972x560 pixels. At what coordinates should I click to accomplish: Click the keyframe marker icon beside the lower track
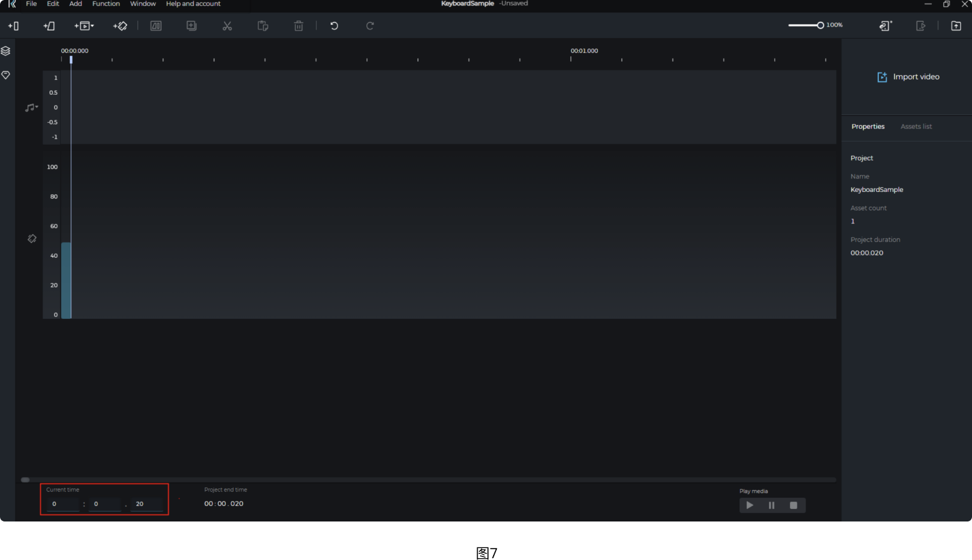[x=32, y=239]
